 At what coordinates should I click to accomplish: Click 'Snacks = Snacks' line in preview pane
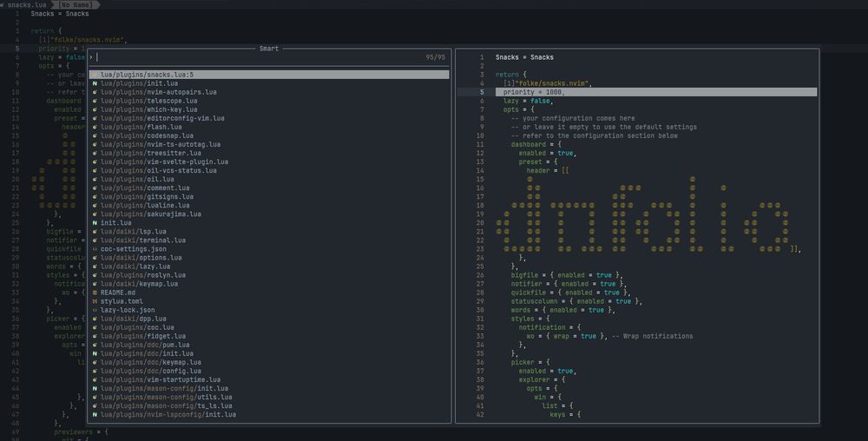pos(524,57)
